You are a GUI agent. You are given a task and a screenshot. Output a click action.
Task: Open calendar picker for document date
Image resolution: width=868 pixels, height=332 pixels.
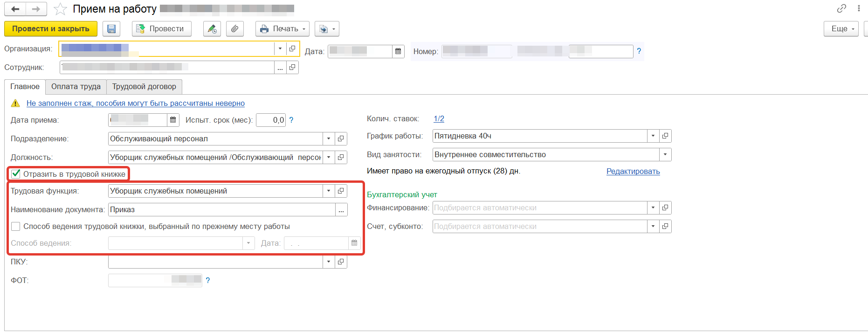coord(398,51)
